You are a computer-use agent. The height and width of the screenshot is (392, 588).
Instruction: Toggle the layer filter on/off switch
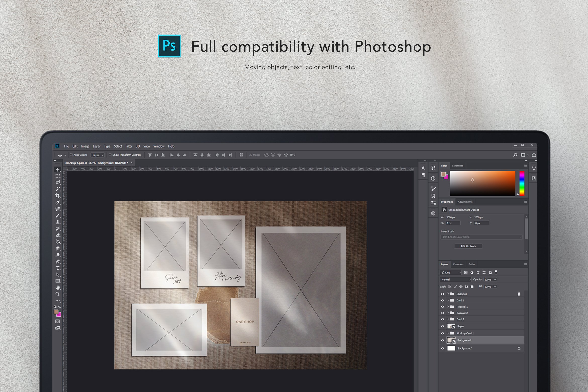pyautogui.click(x=496, y=272)
